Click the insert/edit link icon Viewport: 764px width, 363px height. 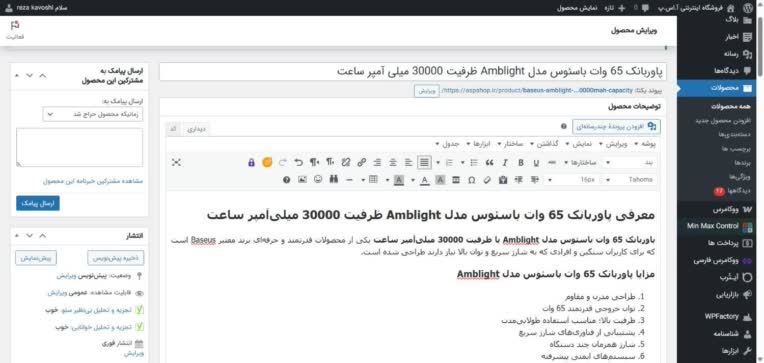pyautogui.click(x=362, y=162)
